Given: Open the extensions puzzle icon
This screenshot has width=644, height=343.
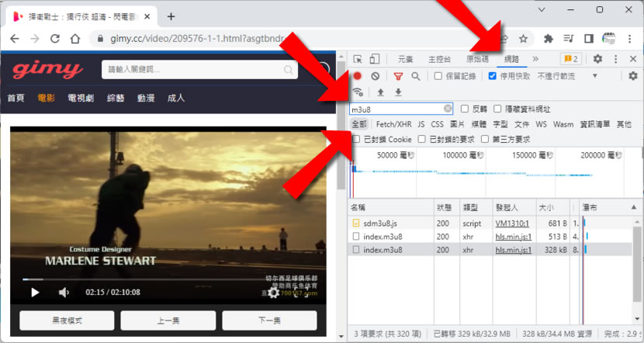Looking at the screenshot, I should point(549,39).
